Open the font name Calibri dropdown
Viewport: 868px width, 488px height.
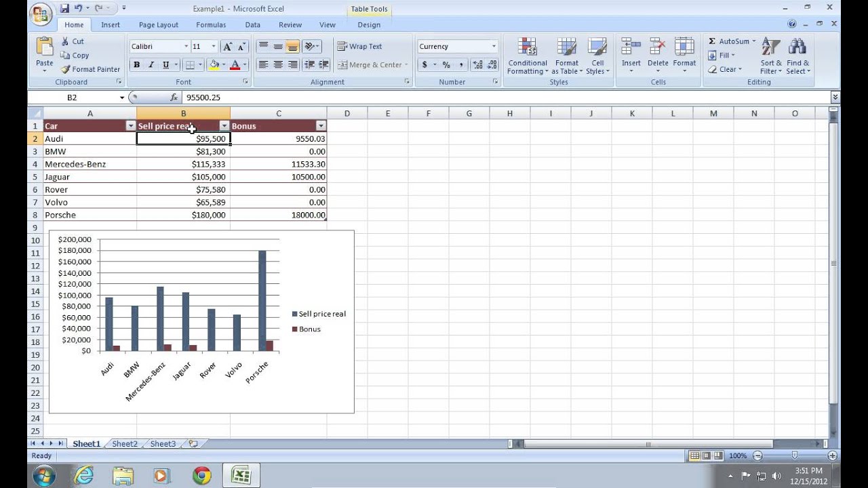pos(186,47)
